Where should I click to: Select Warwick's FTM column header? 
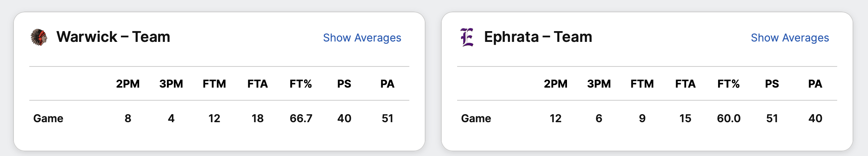214,84
